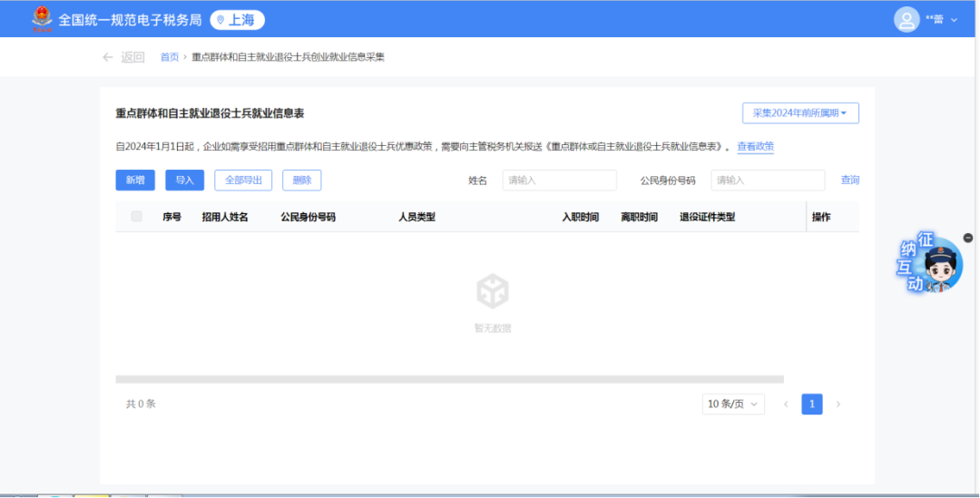The width and height of the screenshot is (980, 498).
Task: Open the 上海 location selector
Action: pyautogui.click(x=237, y=20)
